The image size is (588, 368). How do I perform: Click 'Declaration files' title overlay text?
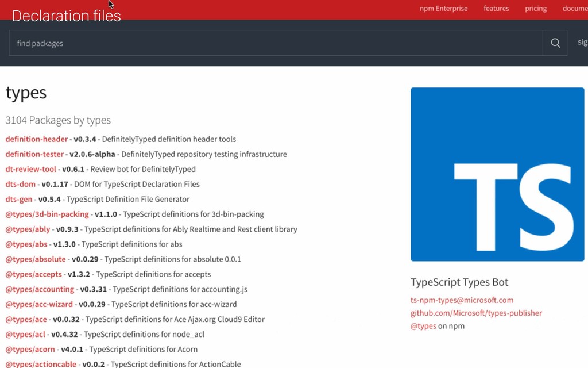point(67,16)
